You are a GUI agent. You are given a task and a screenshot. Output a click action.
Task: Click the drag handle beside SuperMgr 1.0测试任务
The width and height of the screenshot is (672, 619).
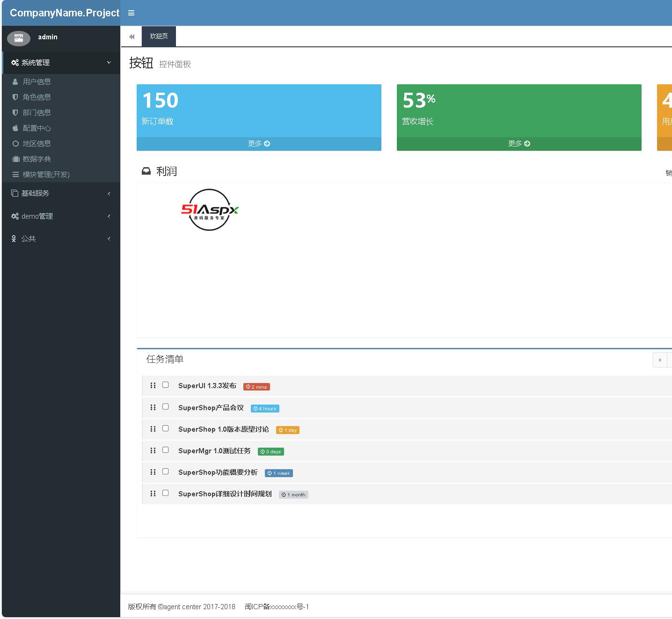[x=153, y=450]
